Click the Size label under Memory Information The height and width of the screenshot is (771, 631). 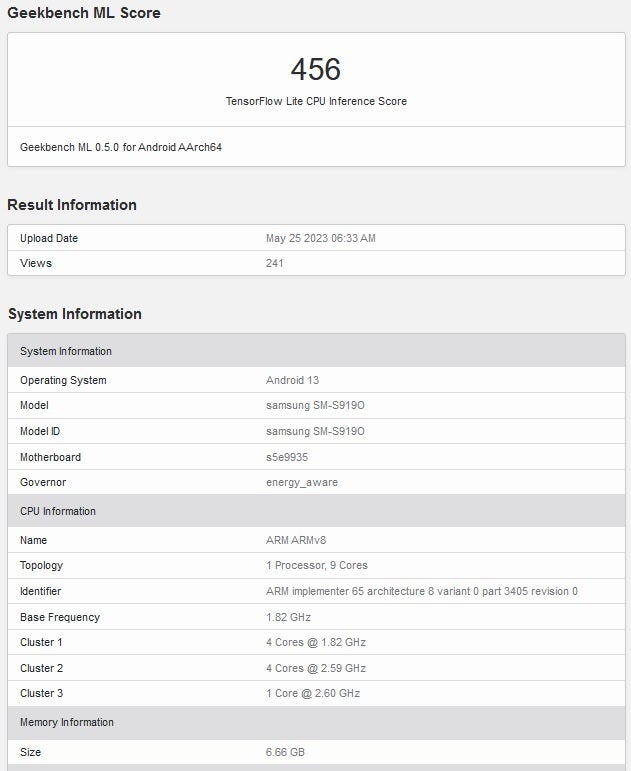pos(30,752)
